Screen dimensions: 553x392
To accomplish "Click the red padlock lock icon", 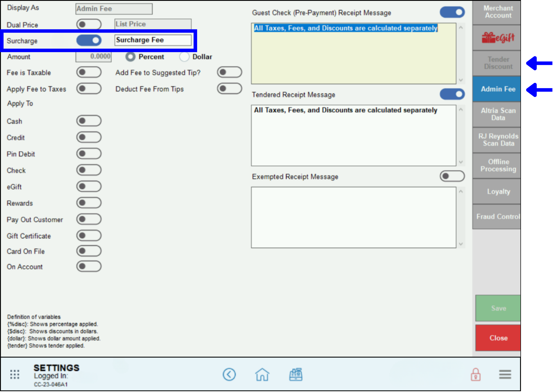I will click(476, 374).
